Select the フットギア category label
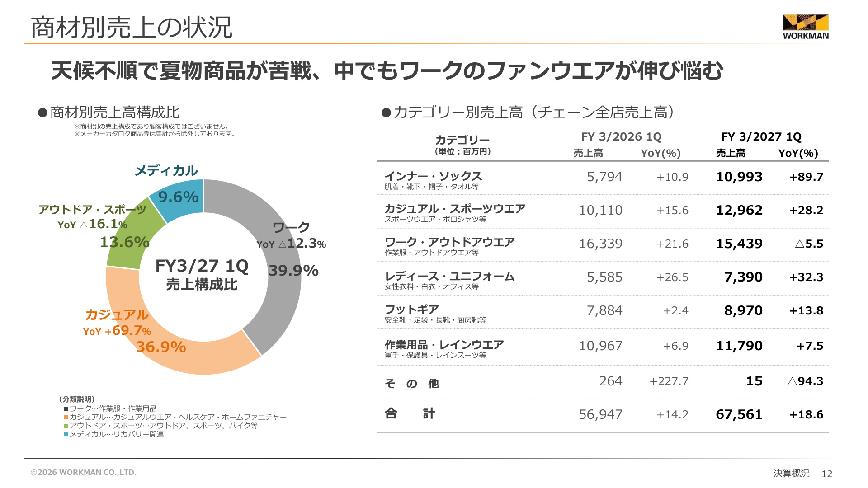This screenshot has height=488, width=868. (x=412, y=310)
